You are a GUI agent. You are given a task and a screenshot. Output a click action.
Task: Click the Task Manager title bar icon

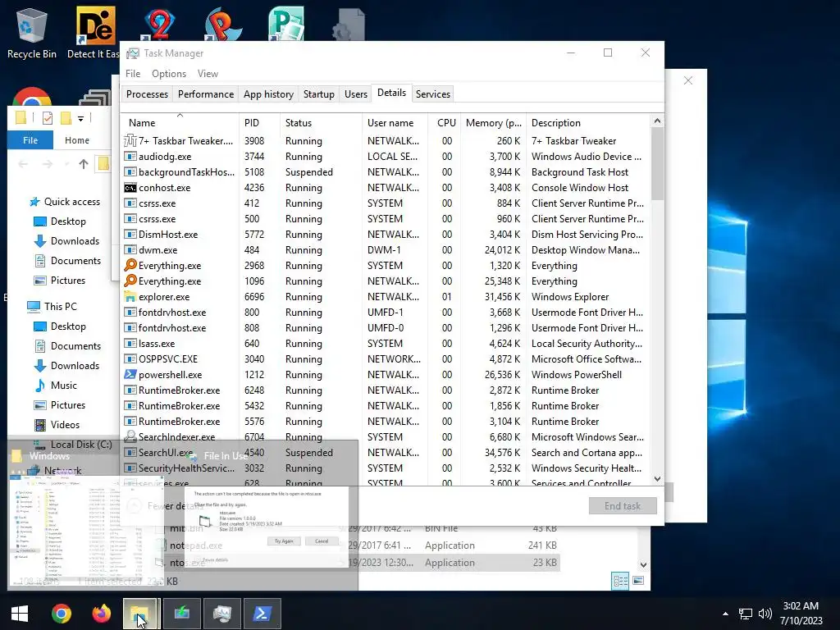pyautogui.click(x=132, y=53)
